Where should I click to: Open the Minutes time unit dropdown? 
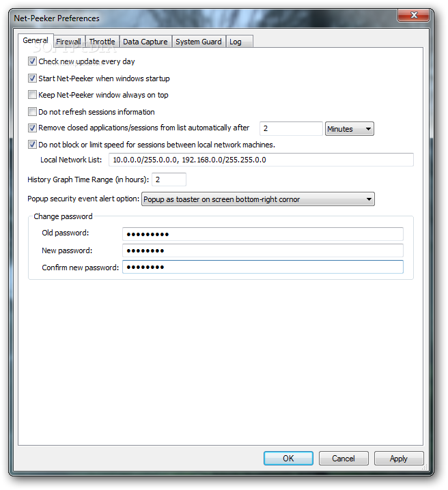(x=350, y=129)
